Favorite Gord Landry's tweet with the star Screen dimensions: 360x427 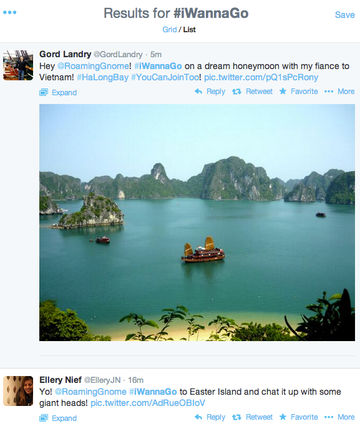tap(299, 91)
